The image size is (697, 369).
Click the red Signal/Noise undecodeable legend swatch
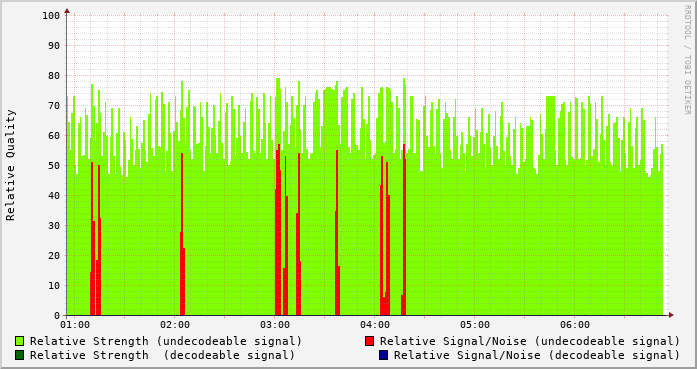(369, 341)
